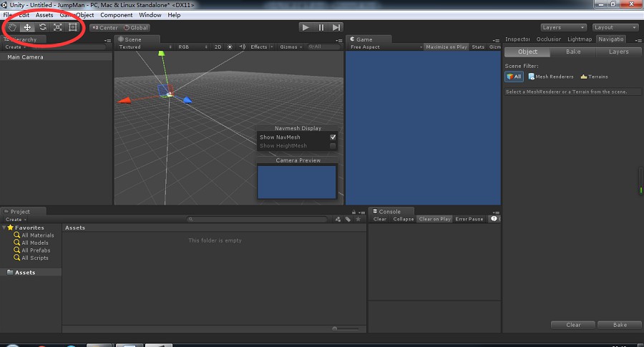This screenshot has width=644, height=347.
Task: Pause the game playback
Action: tap(321, 27)
